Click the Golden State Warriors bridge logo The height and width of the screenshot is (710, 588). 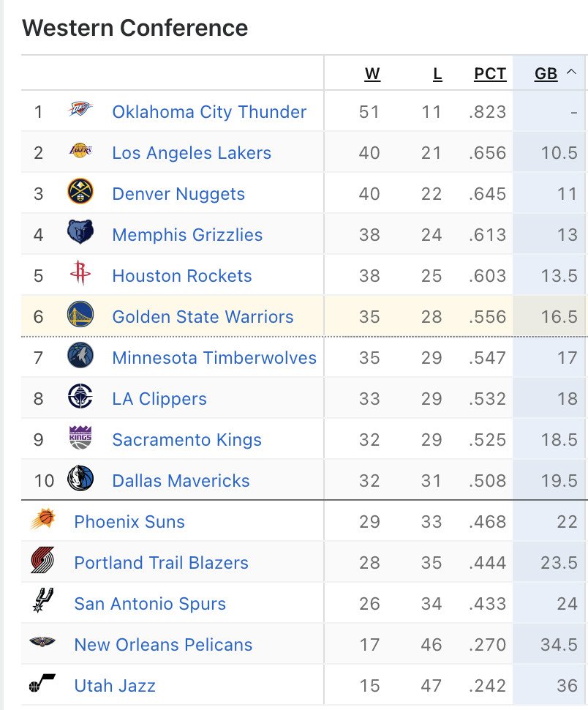[80, 314]
